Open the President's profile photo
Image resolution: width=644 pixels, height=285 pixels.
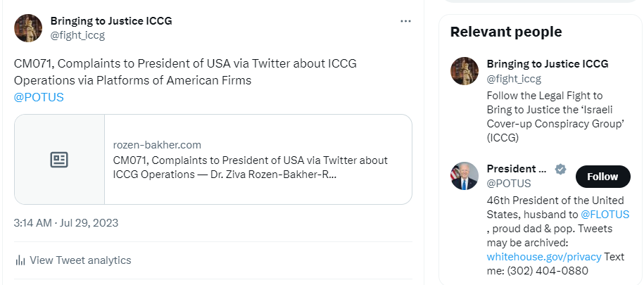pos(465,176)
